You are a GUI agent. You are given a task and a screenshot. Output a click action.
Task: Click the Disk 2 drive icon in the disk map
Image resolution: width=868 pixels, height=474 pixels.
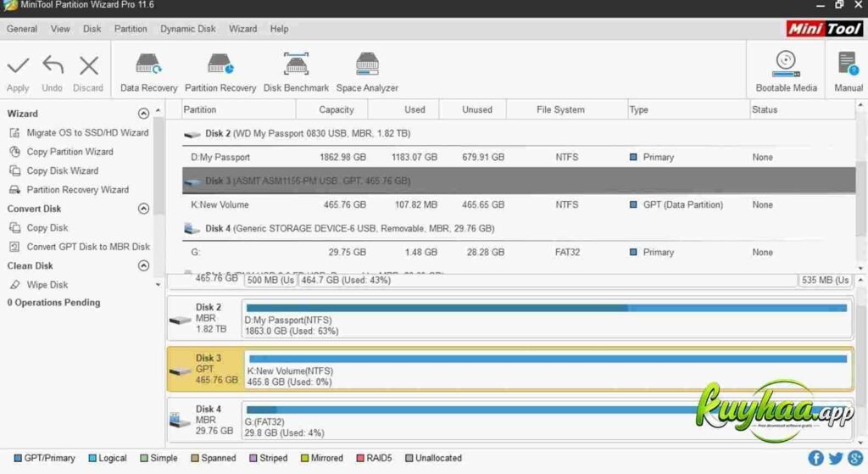tap(180, 320)
